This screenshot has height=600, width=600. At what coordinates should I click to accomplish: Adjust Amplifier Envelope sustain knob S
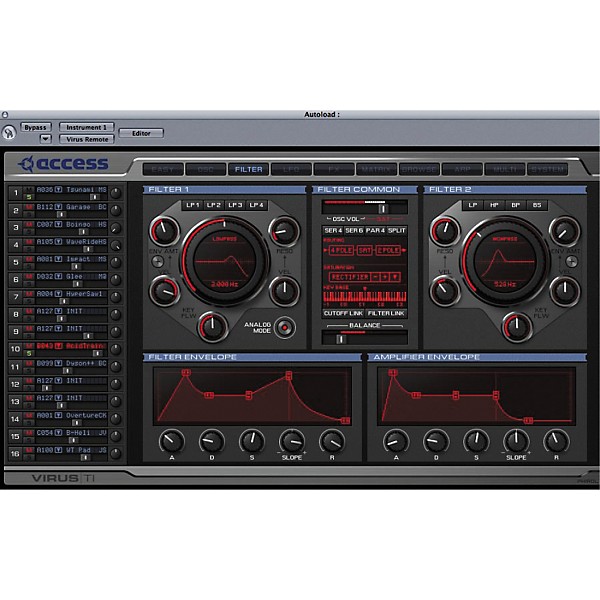pyautogui.click(x=476, y=441)
